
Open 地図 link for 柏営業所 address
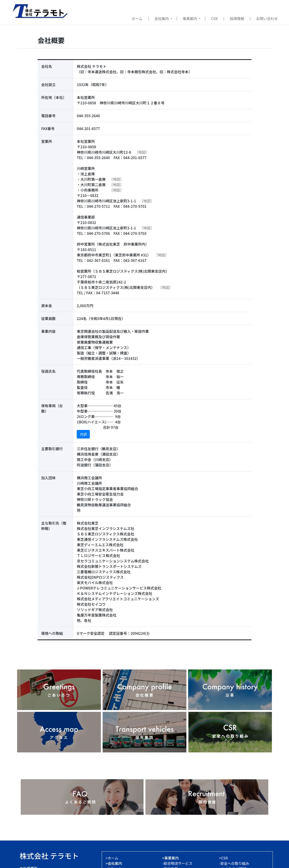(165, 288)
